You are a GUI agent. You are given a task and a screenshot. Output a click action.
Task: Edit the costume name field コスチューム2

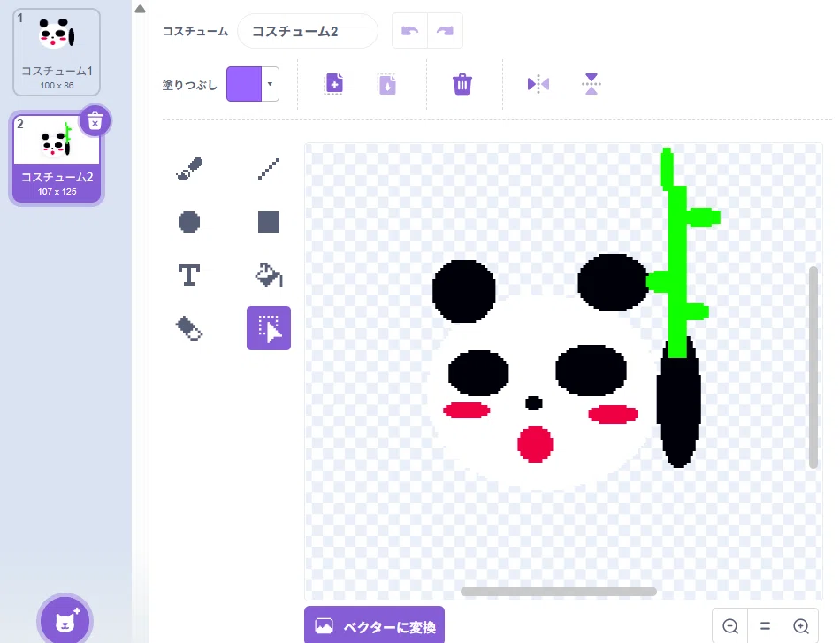tap(308, 31)
